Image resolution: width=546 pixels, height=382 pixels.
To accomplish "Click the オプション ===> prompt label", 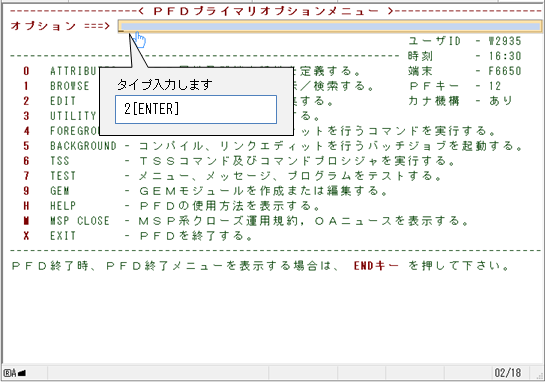I will point(60,26).
